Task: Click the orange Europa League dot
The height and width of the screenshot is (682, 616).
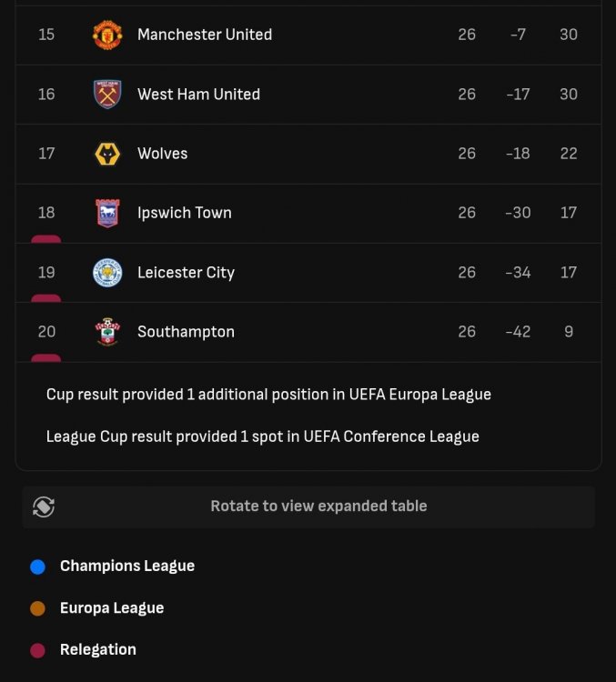Action: click(x=37, y=608)
